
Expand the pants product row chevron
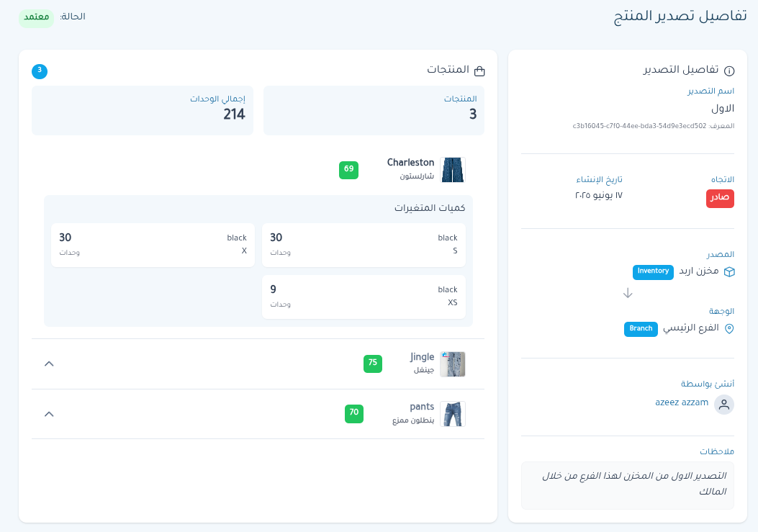pyautogui.click(x=49, y=414)
